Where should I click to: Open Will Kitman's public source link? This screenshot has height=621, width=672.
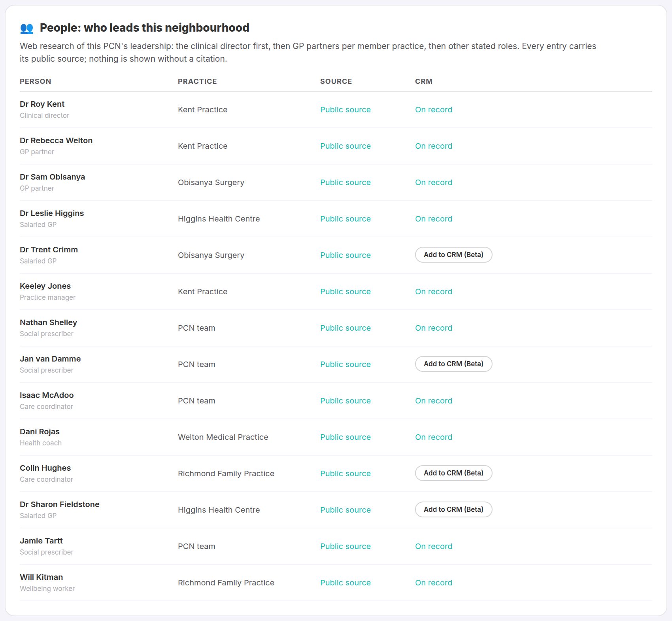[345, 583]
